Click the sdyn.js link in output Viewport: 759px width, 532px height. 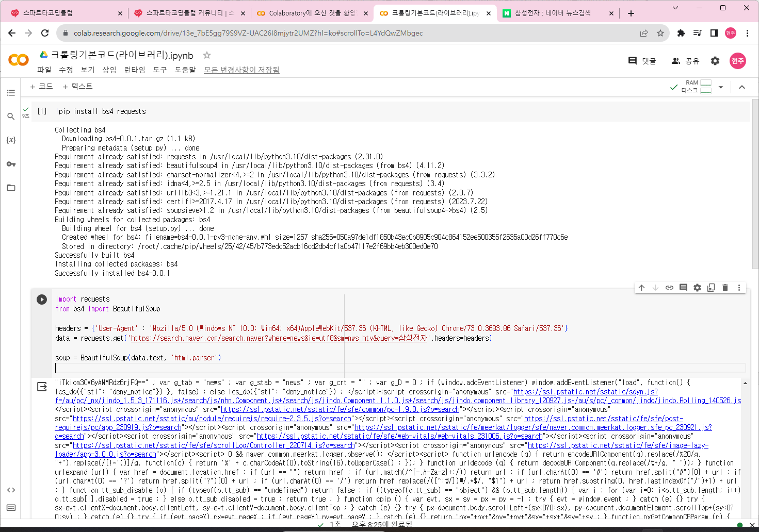click(586, 392)
